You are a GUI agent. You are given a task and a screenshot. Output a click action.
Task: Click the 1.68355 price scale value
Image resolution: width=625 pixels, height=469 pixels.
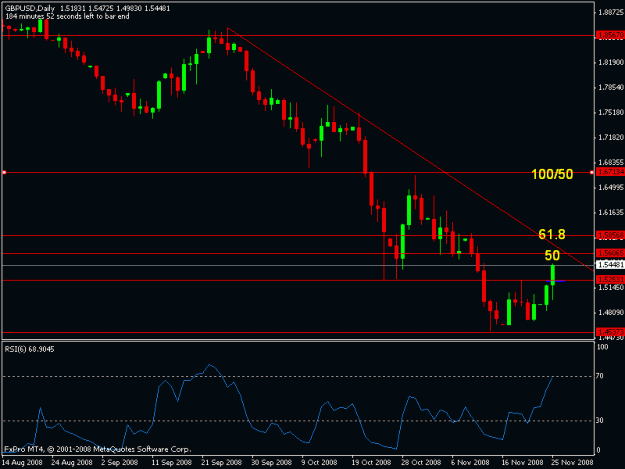click(611, 163)
